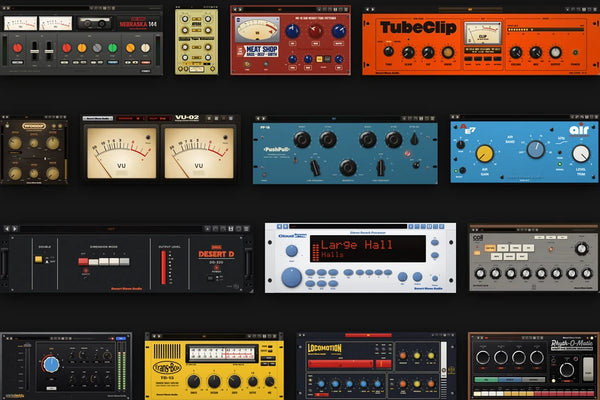This screenshot has width=600, height=400.
Task: Toggle the blue button under Nebraska's green knob
Action: pos(112,62)
